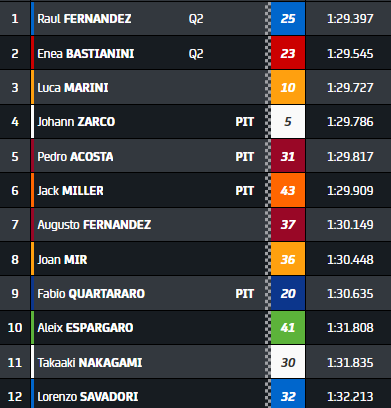Click lap time 1:32.213 for SAVADORI
Viewport: 391px width, 408px height.
click(350, 397)
